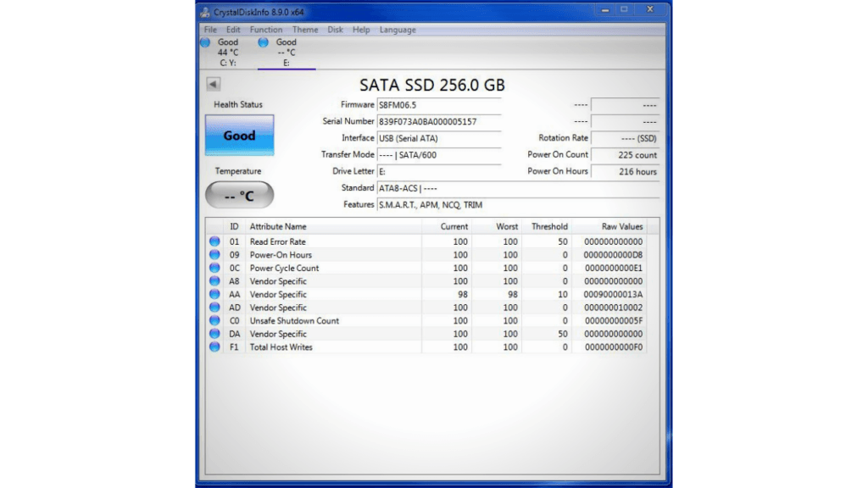
Task: Click status orb for AA Vendor Specific
Action: 214,294
